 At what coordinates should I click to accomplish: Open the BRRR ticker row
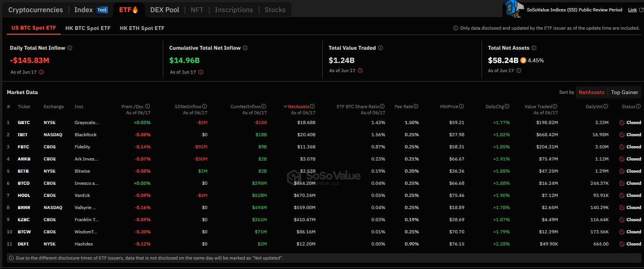24,208
